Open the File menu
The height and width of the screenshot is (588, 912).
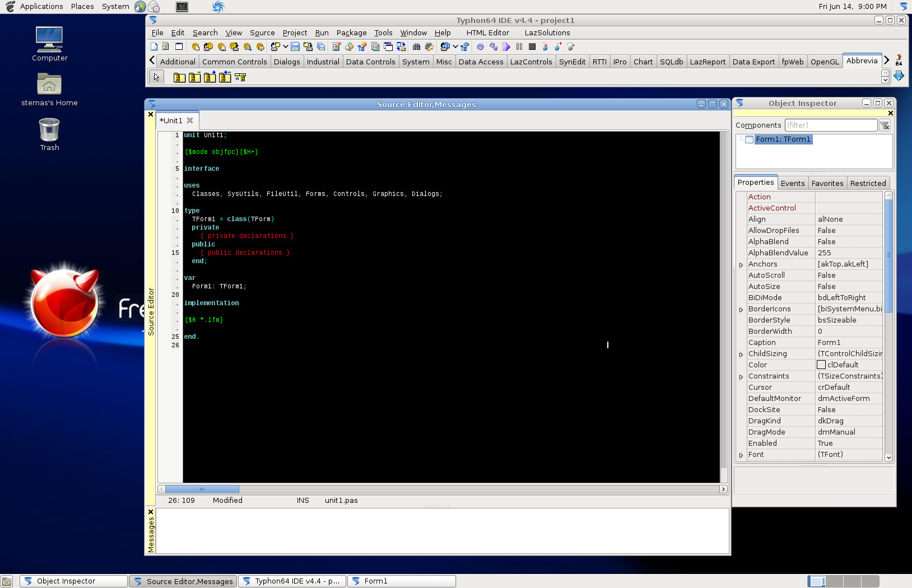(x=157, y=32)
